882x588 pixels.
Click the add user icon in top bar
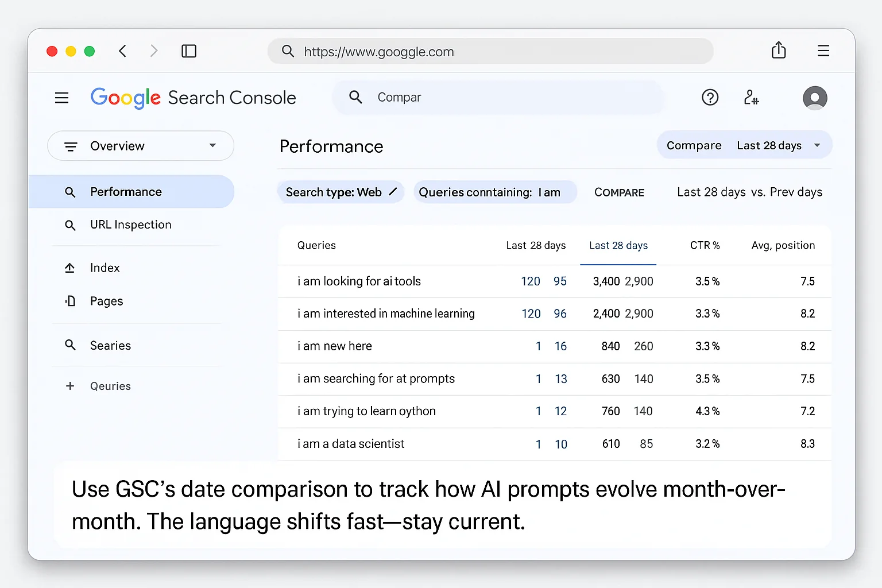tap(752, 98)
